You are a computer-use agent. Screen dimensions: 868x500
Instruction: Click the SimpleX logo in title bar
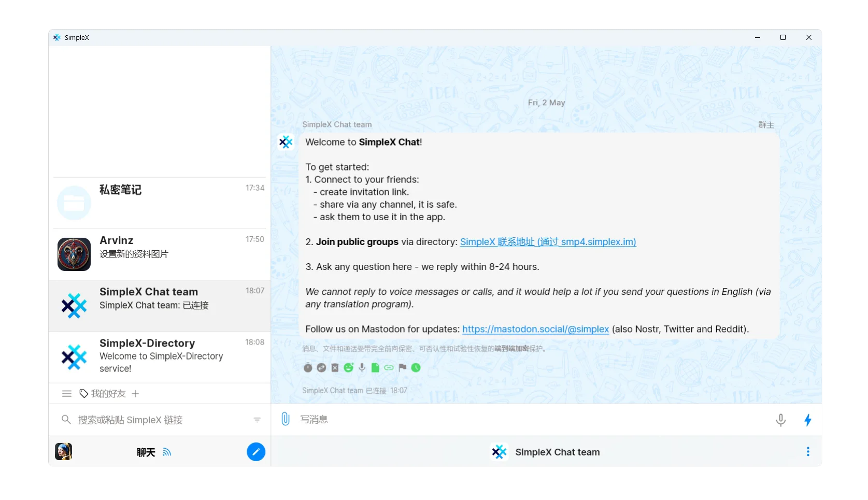tap(57, 37)
